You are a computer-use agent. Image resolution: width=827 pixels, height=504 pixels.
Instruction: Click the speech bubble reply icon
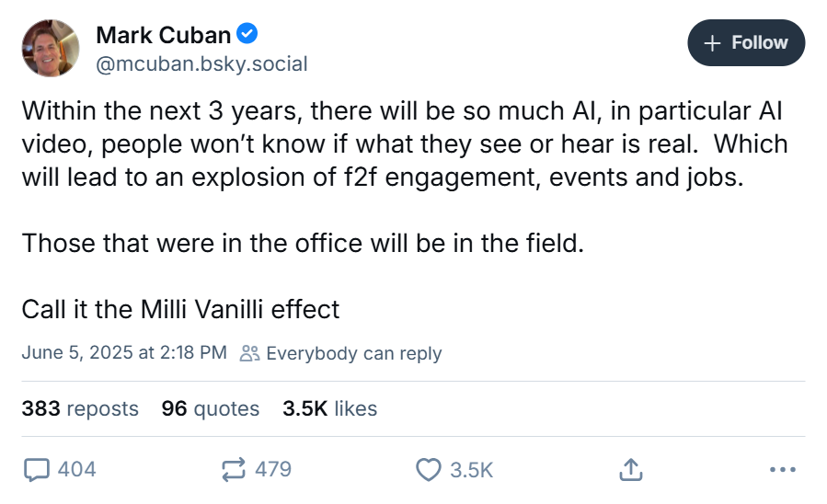[36, 470]
